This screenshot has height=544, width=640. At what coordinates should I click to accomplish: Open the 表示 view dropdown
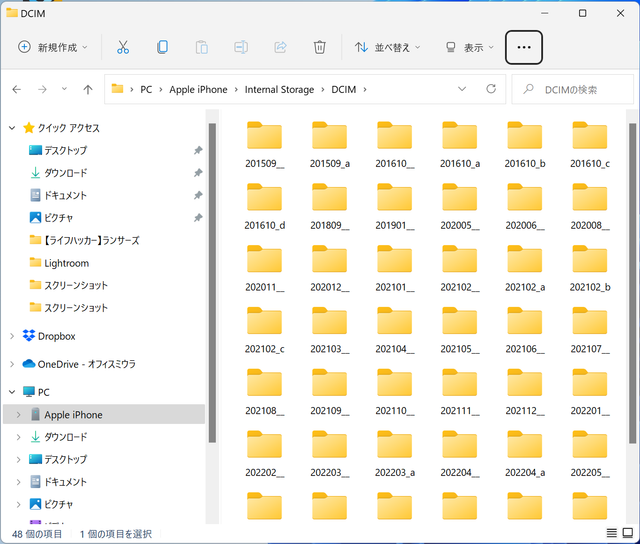[x=469, y=47]
